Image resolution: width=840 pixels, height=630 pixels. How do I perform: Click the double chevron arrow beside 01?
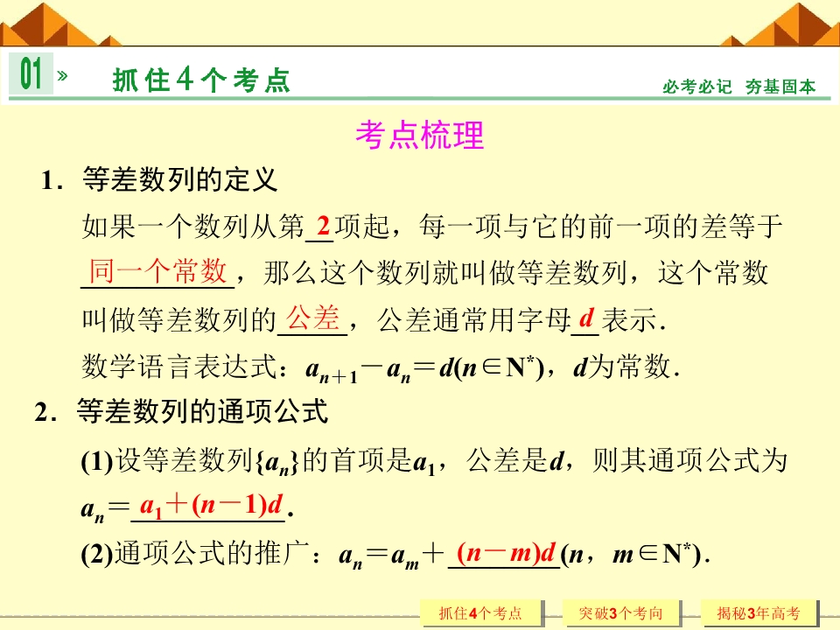[62, 75]
